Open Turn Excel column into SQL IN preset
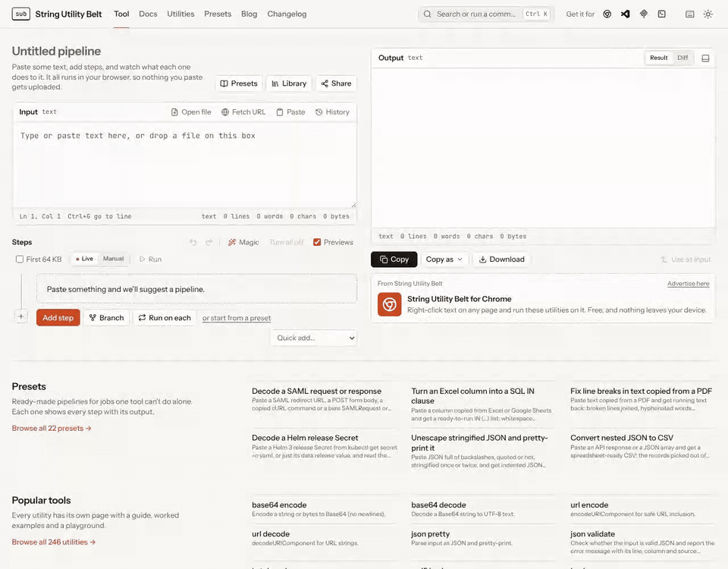728x569 pixels. (472, 396)
